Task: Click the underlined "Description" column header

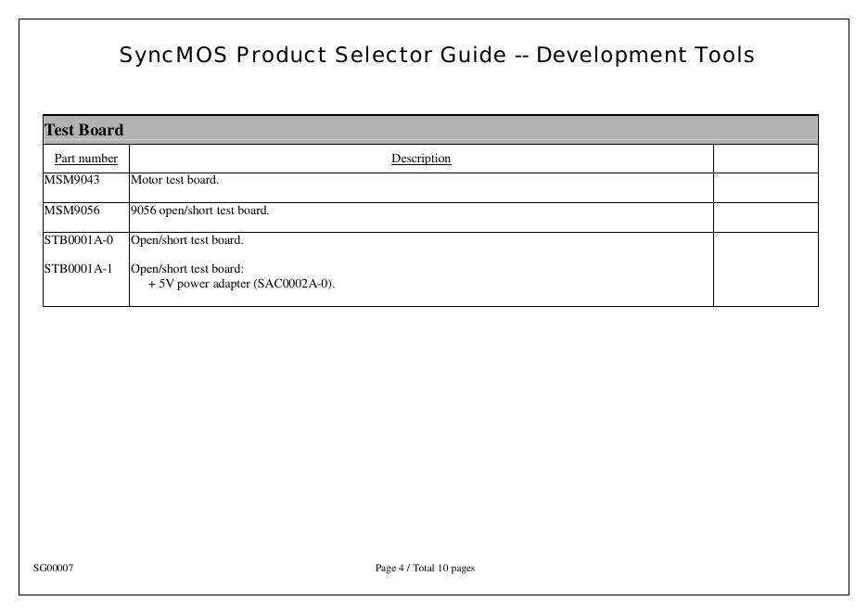Action: click(421, 159)
